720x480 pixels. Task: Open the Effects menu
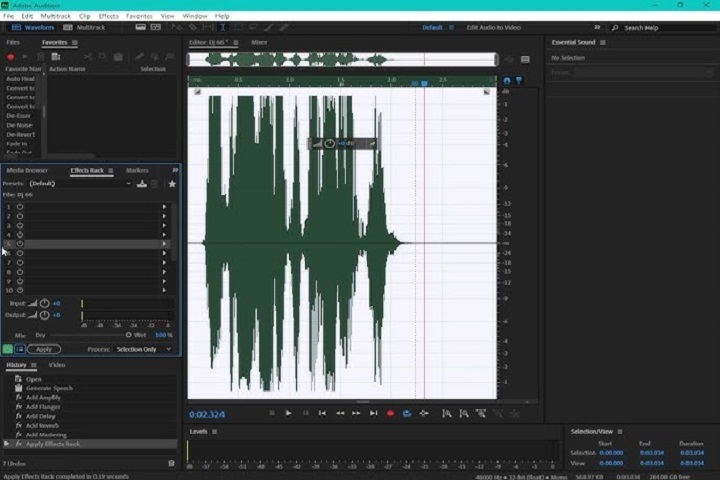click(108, 16)
